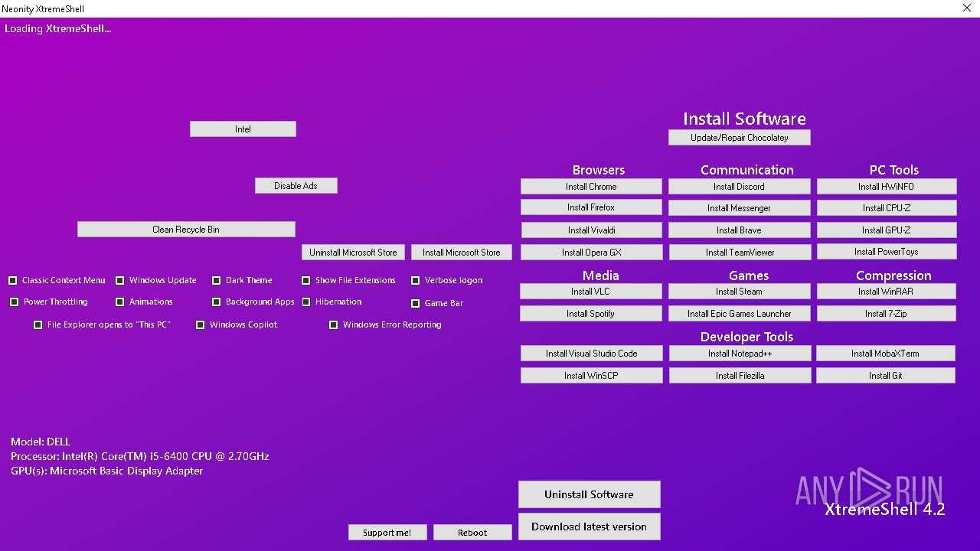Toggle Verbose logon checkbox
The height and width of the screenshot is (551, 980).
click(416, 281)
